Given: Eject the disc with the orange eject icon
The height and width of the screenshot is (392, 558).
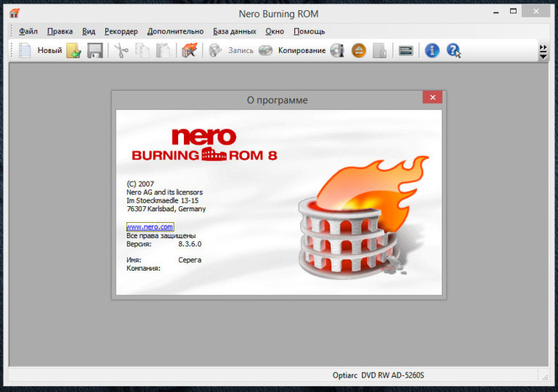Looking at the screenshot, I should (x=359, y=51).
